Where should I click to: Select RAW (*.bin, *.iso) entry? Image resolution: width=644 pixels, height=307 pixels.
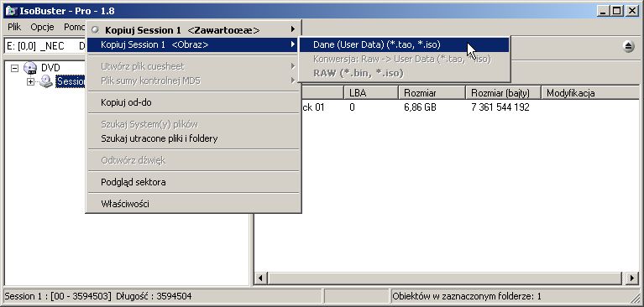405,74
